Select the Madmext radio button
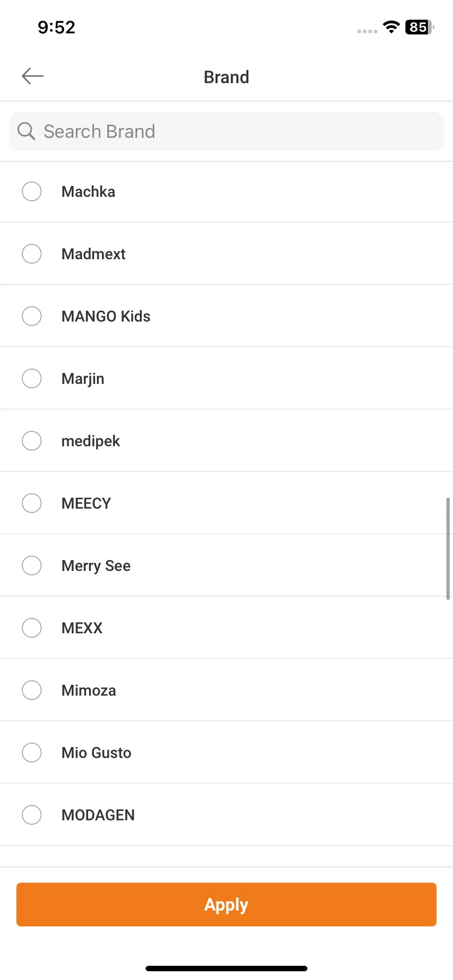453x980 pixels. (32, 254)
